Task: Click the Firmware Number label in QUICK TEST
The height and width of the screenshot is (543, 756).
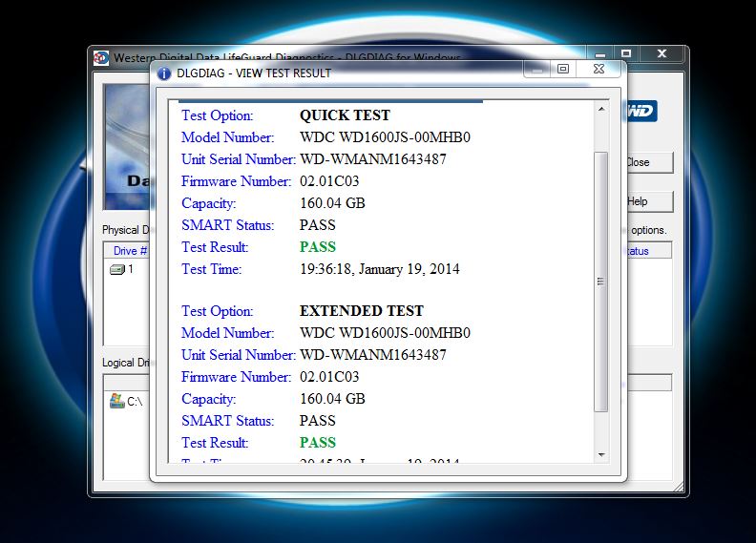Action: pyautogui.click(x=237, y=181)
